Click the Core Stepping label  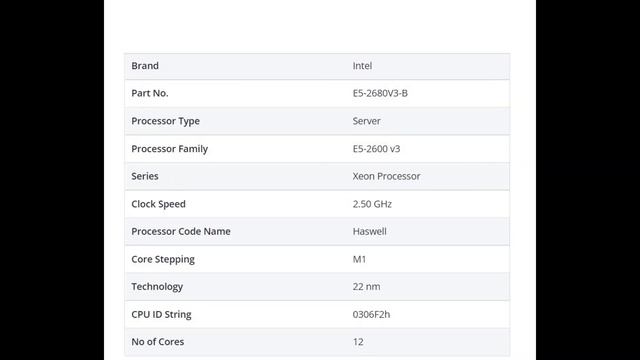tap(163, 259)
